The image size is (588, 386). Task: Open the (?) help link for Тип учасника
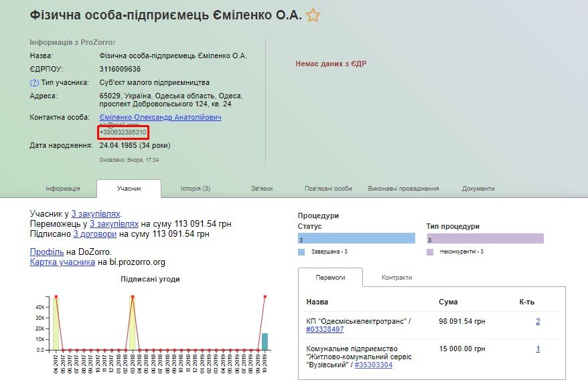tap(34, 82)
